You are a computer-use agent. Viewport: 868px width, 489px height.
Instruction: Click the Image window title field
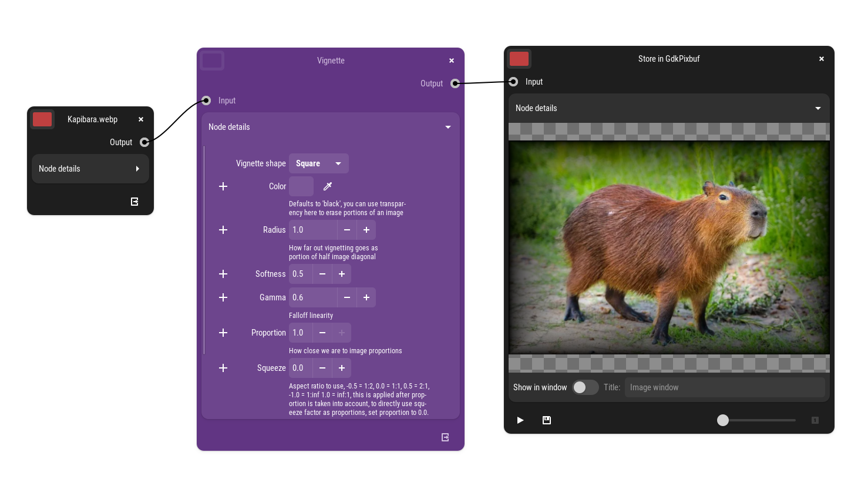[724, 387]
